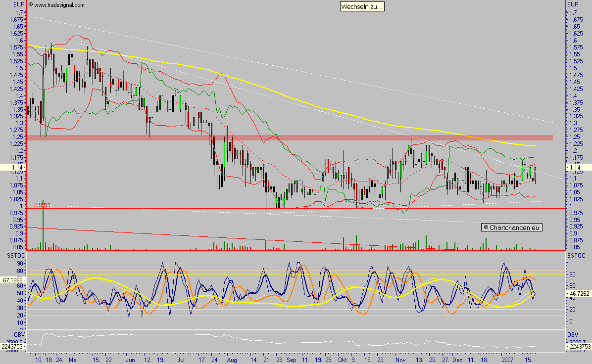Click the Chartchancen.eu watermark label

click(x=512, y=227)
